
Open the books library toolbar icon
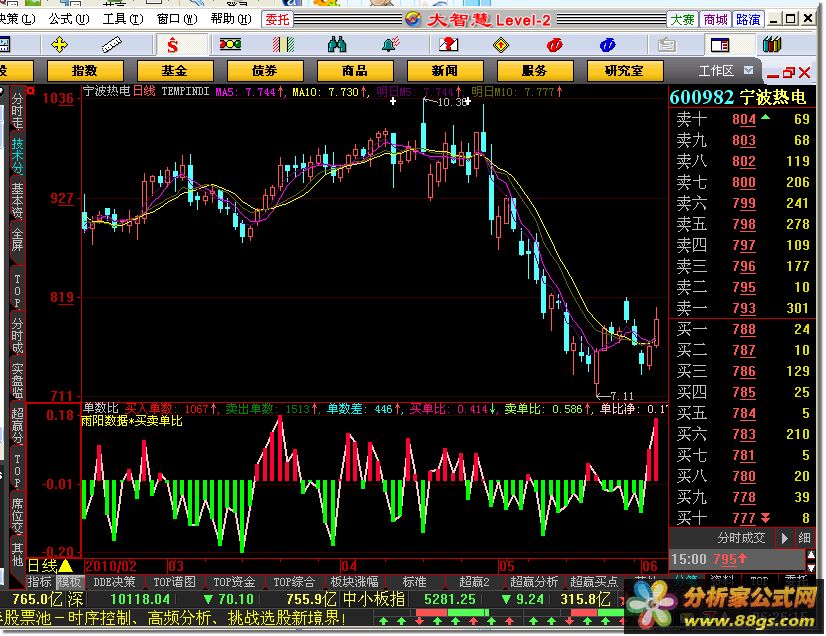(x=770, y=45)
